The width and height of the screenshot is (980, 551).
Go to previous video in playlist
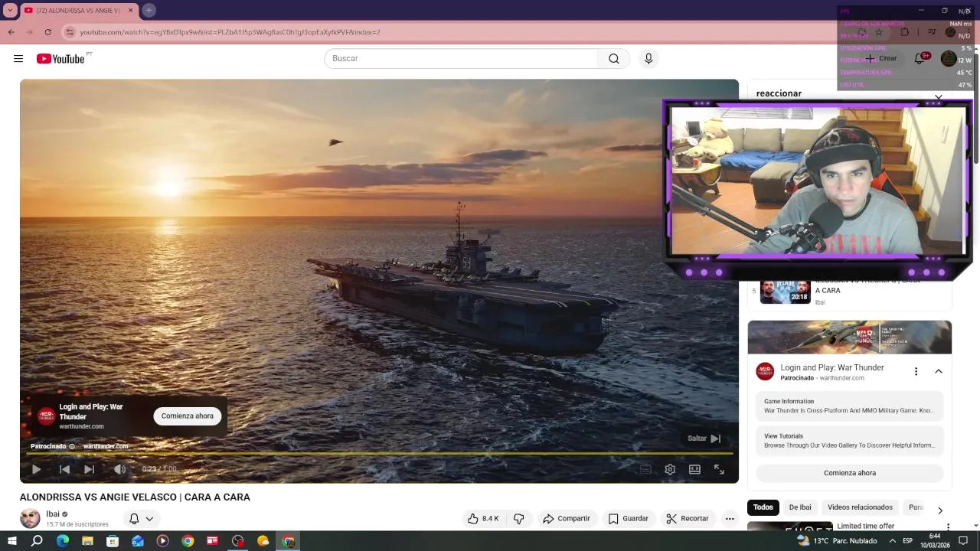click(64, 469)
